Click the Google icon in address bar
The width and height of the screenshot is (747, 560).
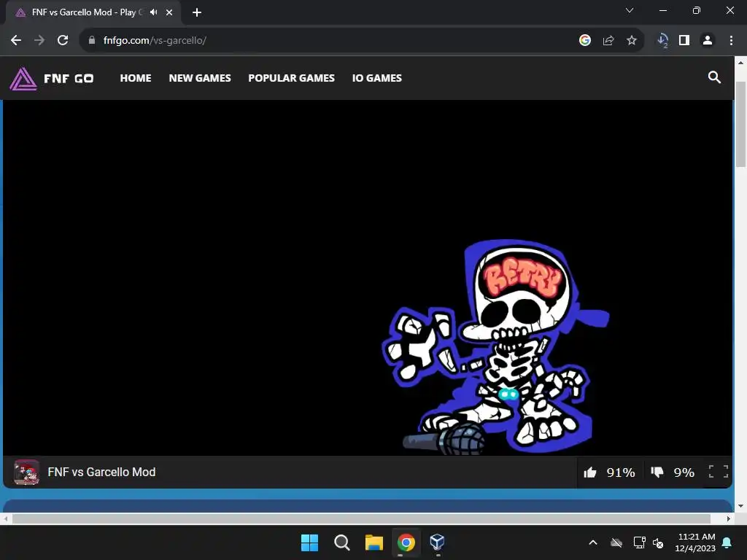pos(585,41)
